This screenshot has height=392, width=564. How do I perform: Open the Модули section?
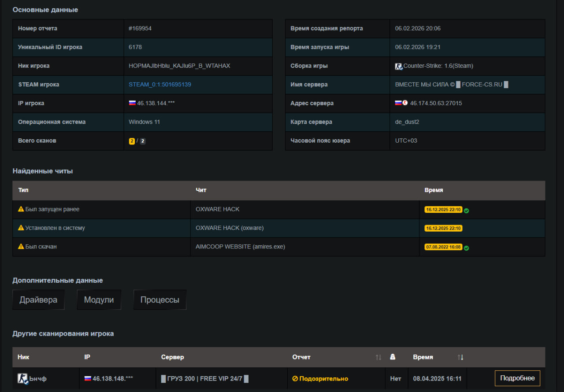click(x=99, y=300)
